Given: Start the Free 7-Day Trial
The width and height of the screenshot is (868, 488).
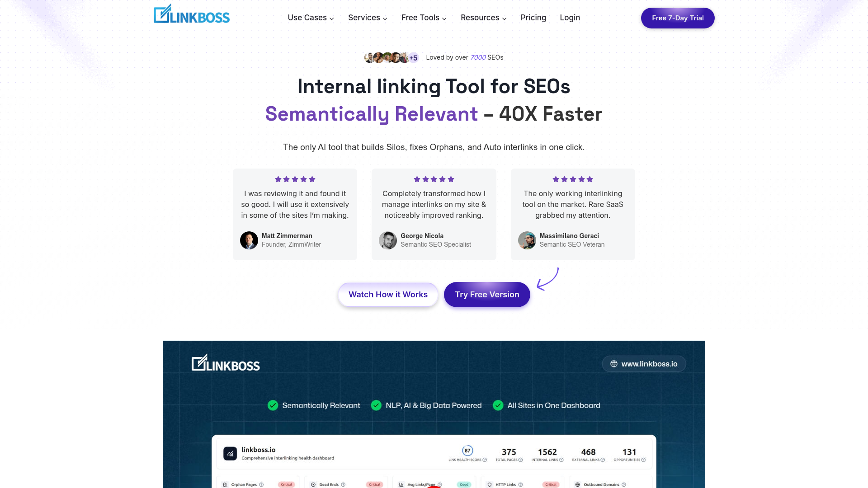Looking at the screenshot, I should [x=678, y=18].
